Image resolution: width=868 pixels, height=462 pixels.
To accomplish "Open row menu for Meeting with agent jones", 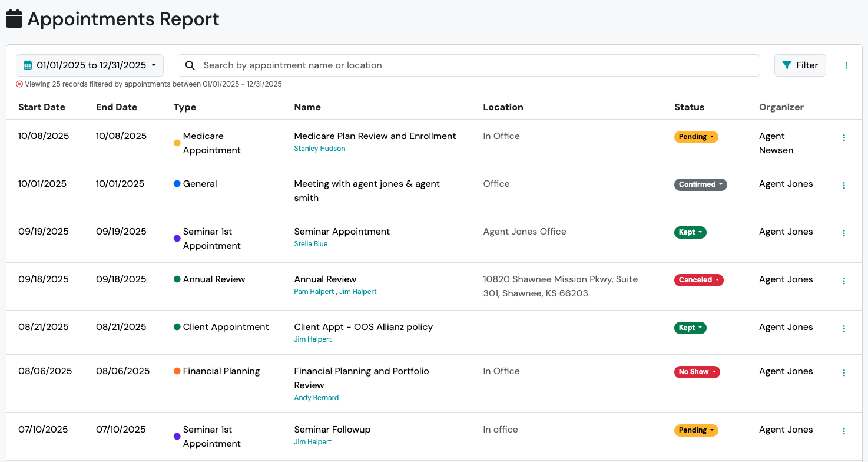I will [x=844, y=185].
